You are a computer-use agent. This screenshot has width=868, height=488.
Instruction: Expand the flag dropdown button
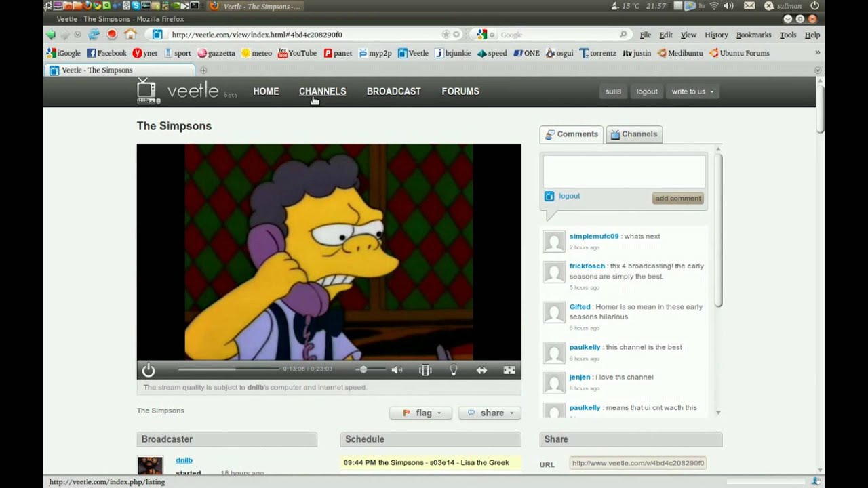pyautogui.click(x=420, y=413)
